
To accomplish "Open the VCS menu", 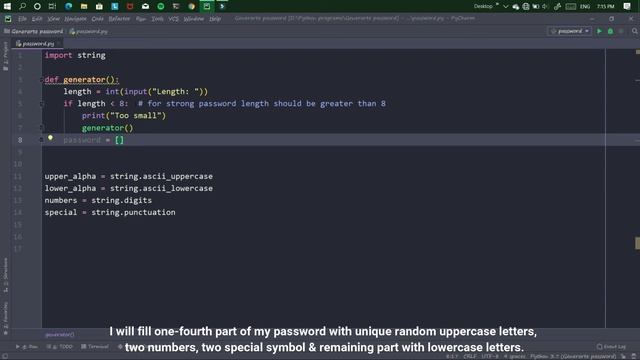I will click(x=173, y=19).
